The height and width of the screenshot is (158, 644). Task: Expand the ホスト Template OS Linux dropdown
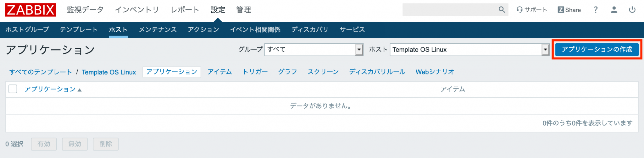[545, 50]
